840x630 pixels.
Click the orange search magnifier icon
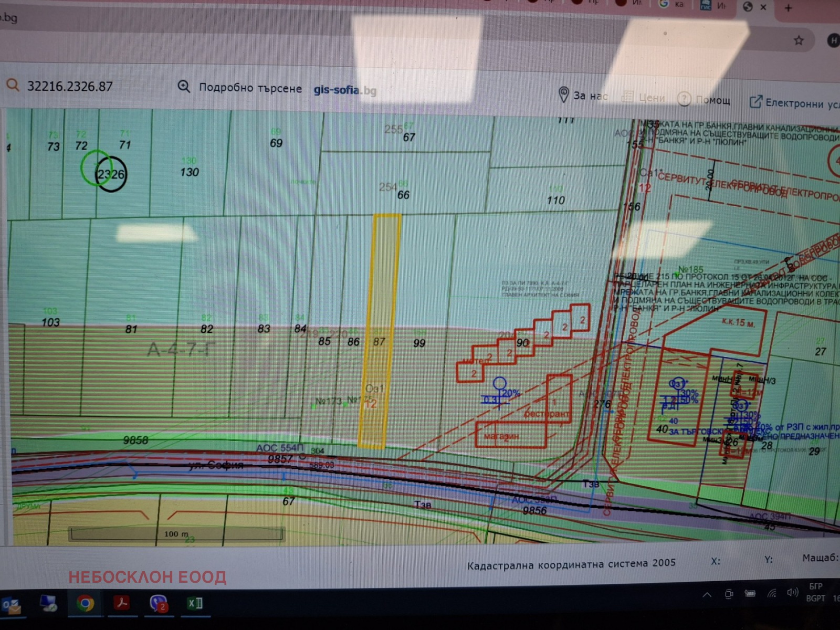(x=12, y=85)
